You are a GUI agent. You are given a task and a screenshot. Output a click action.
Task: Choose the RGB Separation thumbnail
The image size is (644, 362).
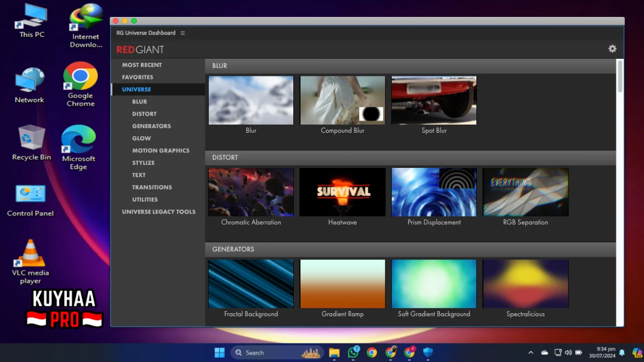point(526,192)
